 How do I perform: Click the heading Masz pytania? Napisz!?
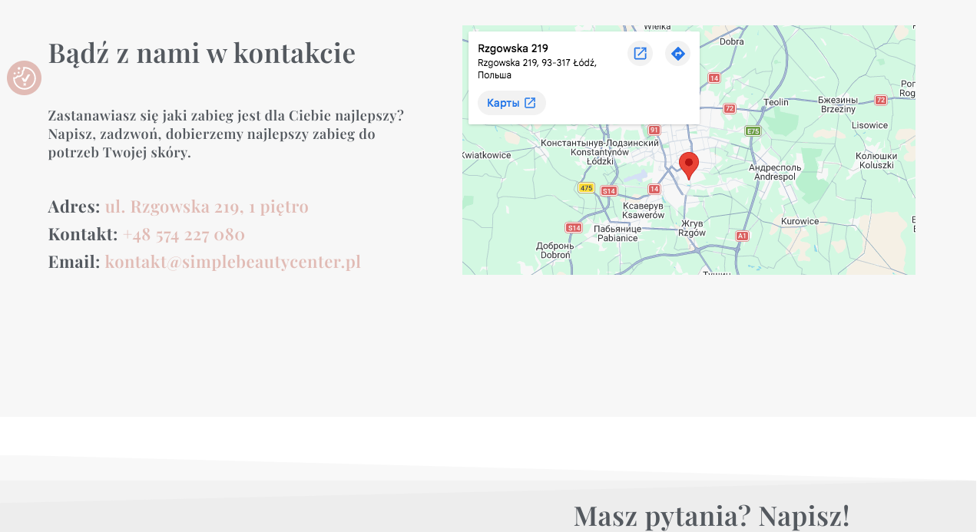(x=711, y=515)
